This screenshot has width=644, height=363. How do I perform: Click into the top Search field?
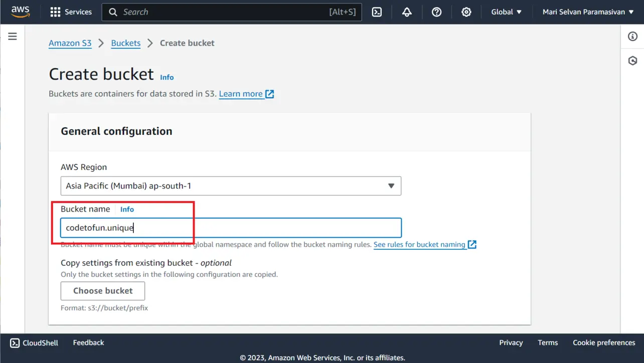click(232, 12)
